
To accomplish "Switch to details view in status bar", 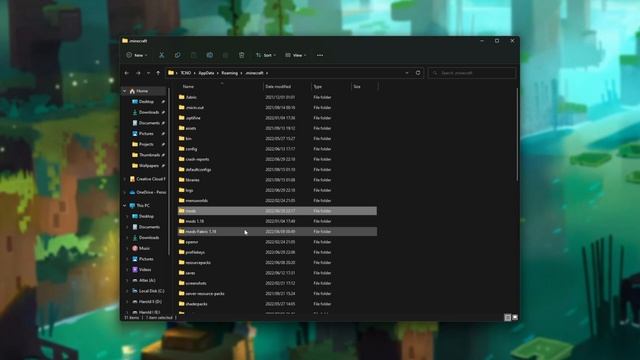I will [x=507, y=317].
